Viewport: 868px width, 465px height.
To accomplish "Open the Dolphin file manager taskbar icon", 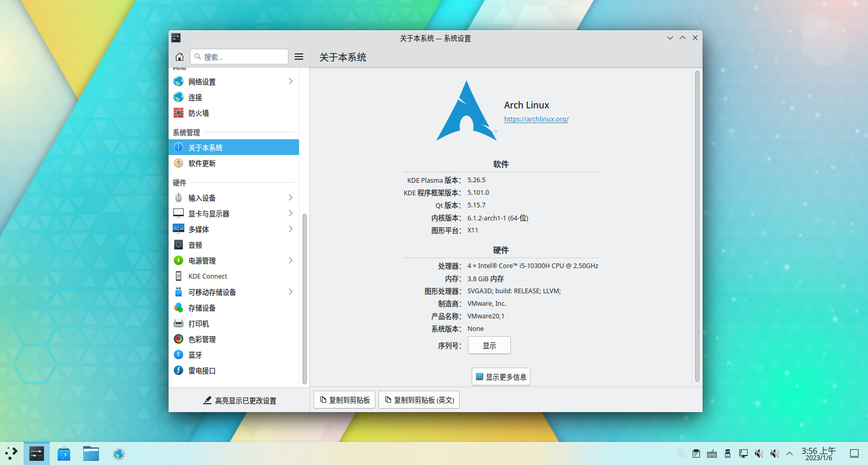I will tap(91, 453).
